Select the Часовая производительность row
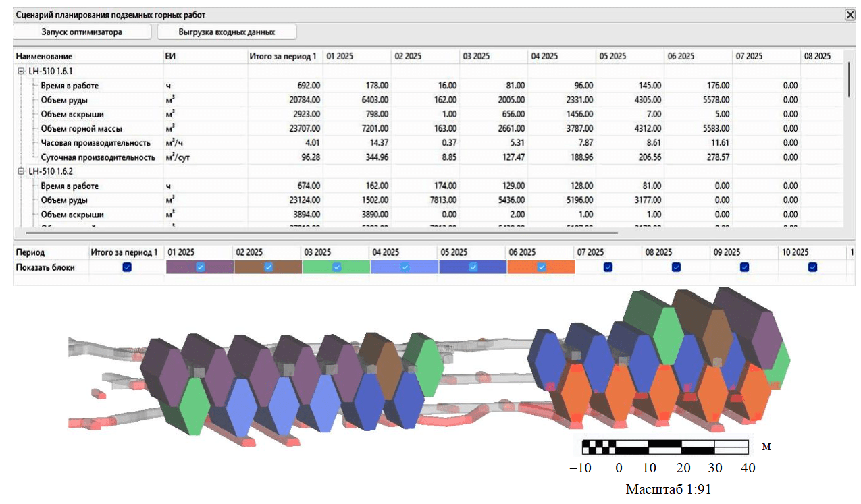This screenshot has height=504, width=861. [x=95, y=143]
